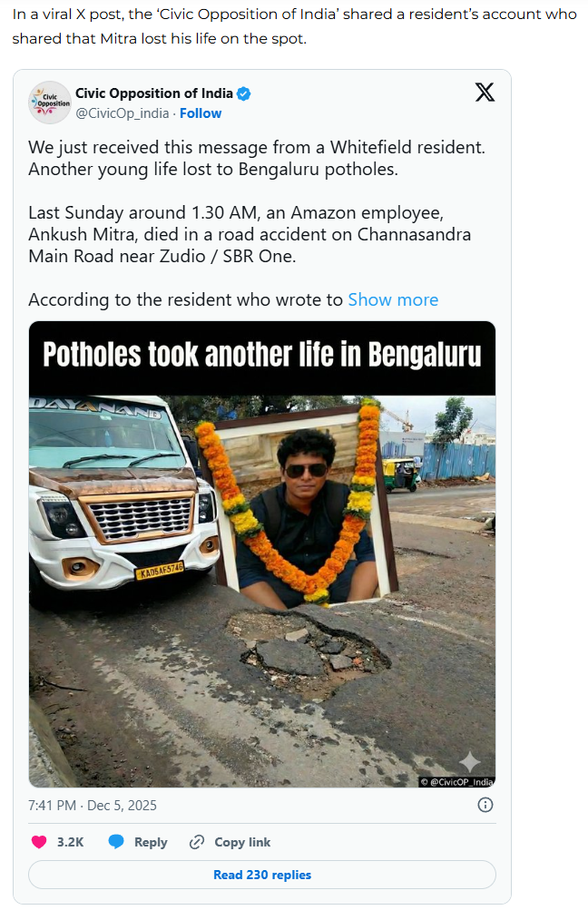Expand the post with Show more
The width and height of the screenshot is (588, 910).
(x=393, y=299)
